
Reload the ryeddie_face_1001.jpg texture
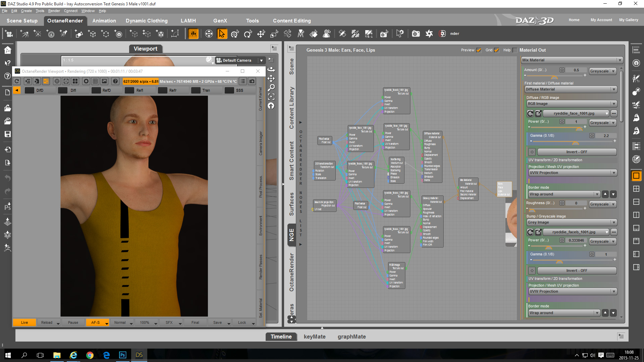tap(530, 113)
